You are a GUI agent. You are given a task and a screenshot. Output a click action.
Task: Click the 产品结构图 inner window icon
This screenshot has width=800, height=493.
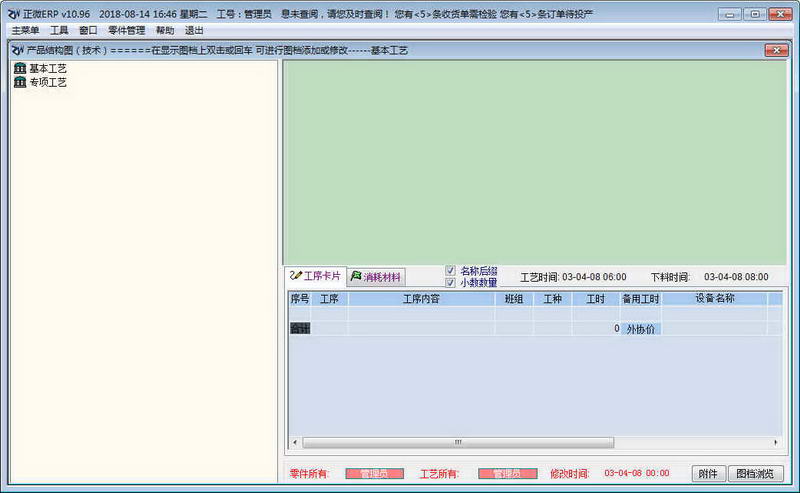coord(16,50)
